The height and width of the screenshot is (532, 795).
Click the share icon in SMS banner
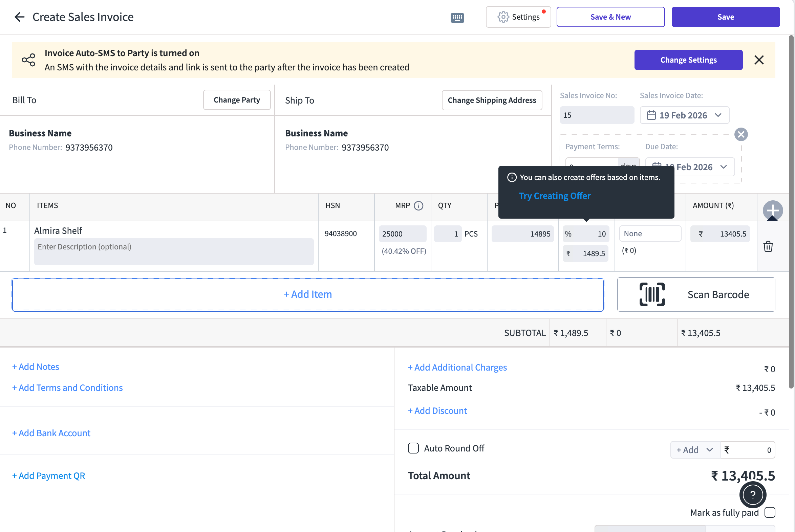tap(28, 60)
